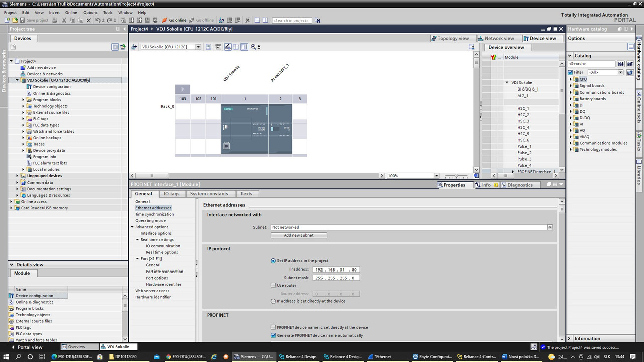Click the catalog profile settings icon
The width and height of the screenshot is (644, 362).
click(x=630, y=72)
